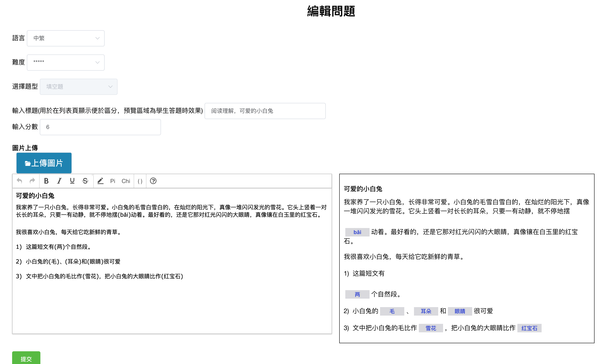Click the 红宝石 blank in preview
This screenshot has width=603, height=364.
[x=529, y=328]
